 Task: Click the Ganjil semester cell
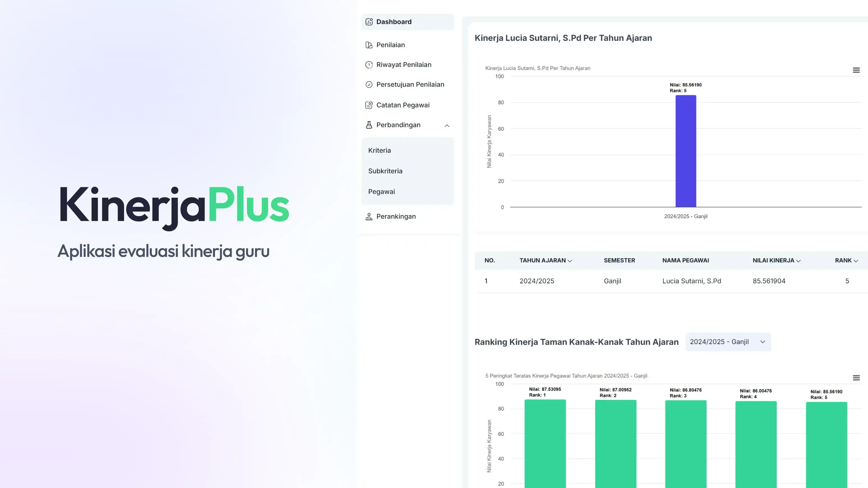612,281
